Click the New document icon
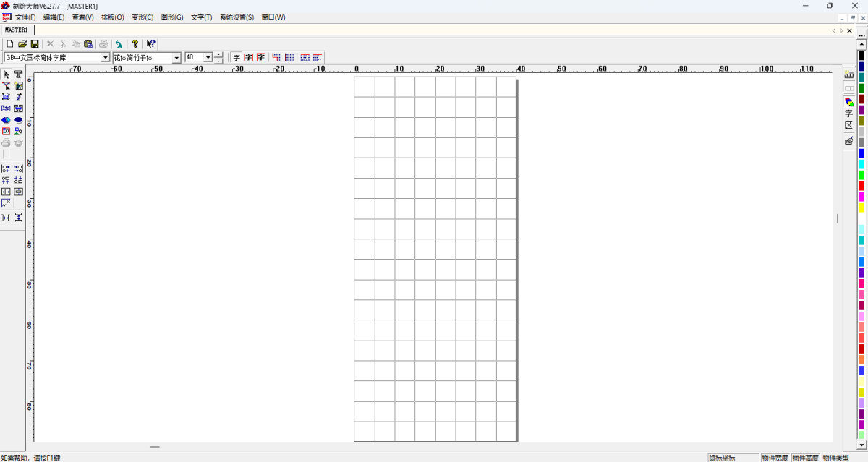868x462 pixels. [x=10, y=44]
